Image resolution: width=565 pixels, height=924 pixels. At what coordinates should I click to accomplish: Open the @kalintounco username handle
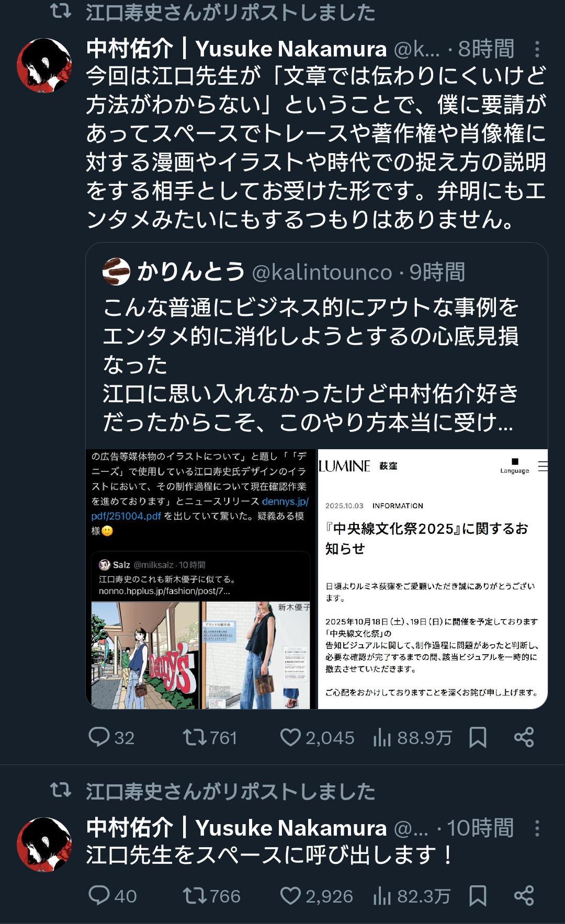pyautogui.click(x=322, y=272)
